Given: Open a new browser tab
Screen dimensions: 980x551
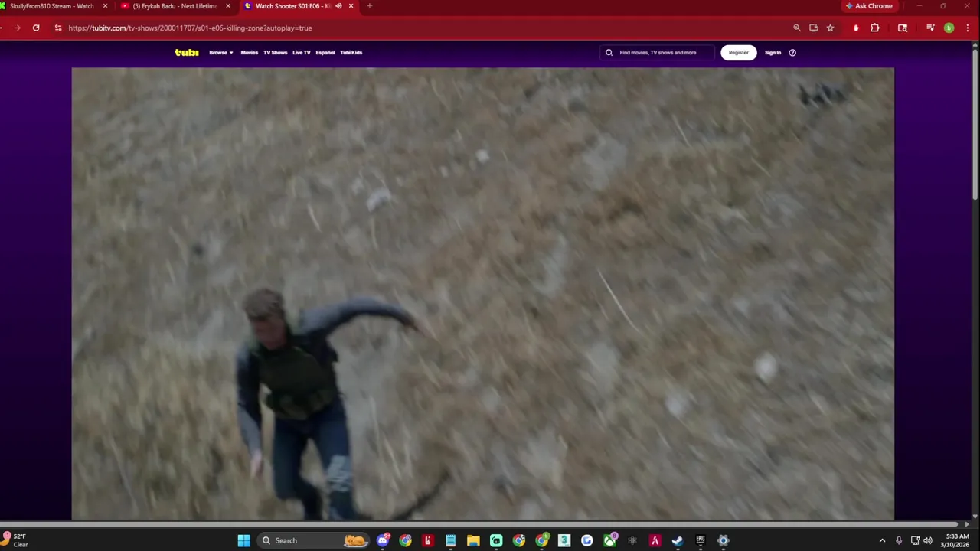Looking at the screenshot, I should coord(369,6).
